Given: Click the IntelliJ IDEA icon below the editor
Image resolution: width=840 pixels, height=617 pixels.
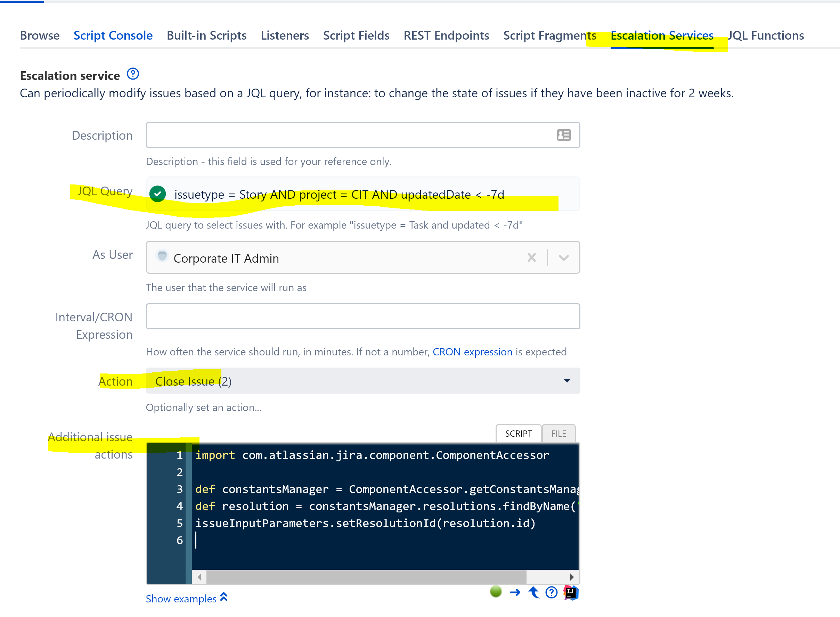Looking at the screenshot, I should (x=571, y=592).
